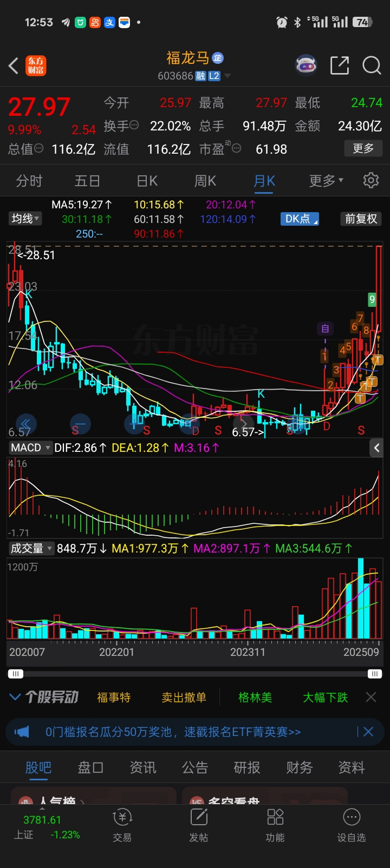Toggle 前复权 price adjustment
The image size is (390, 868).
coord(361,219)
